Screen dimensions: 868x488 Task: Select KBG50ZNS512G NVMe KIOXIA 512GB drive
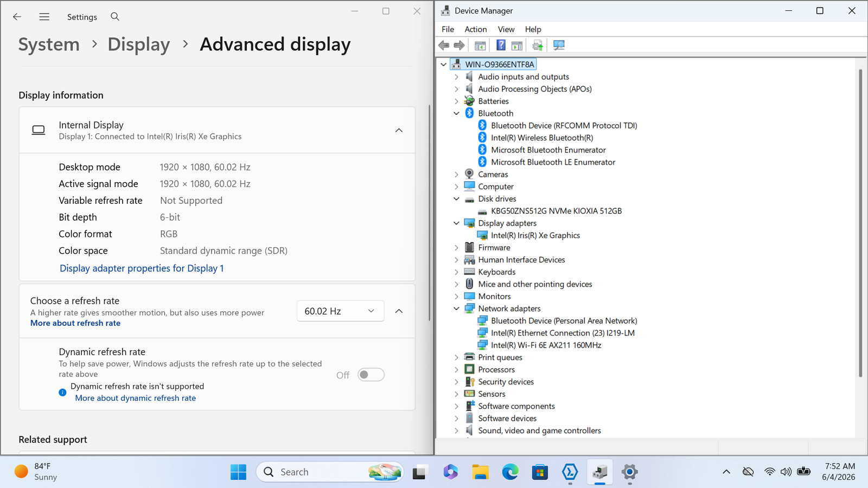[556, 211]
